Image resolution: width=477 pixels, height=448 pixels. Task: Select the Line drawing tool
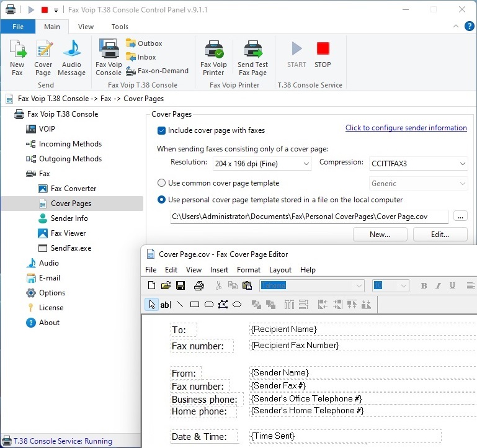point(180,305)
